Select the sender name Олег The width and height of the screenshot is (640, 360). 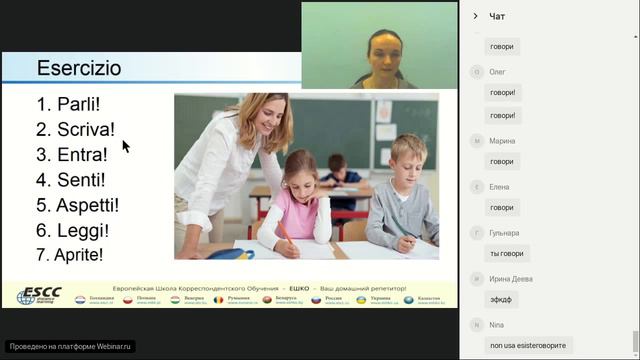[497, 72]
